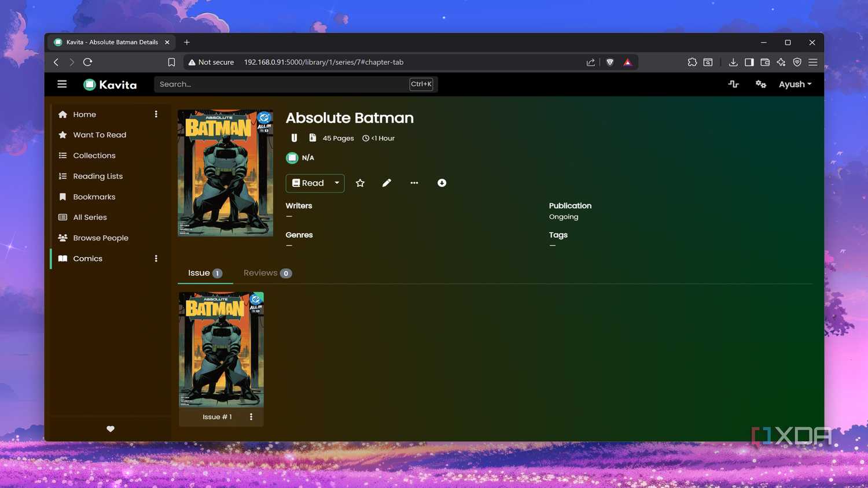Click the pencil edit series icon
The image size is (868, 488).
(x=387, y=183)
